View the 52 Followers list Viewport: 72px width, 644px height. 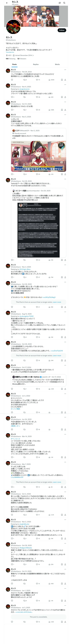[22, 59]
